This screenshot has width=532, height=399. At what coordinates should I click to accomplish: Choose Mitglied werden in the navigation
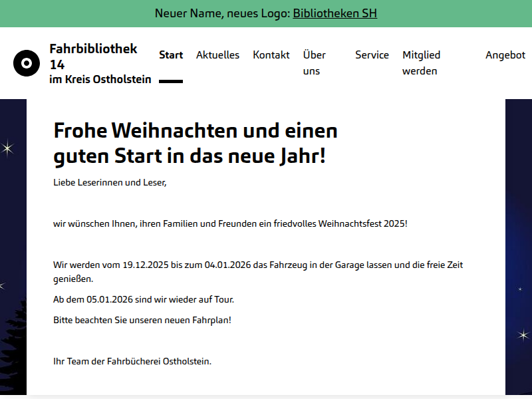421,63
